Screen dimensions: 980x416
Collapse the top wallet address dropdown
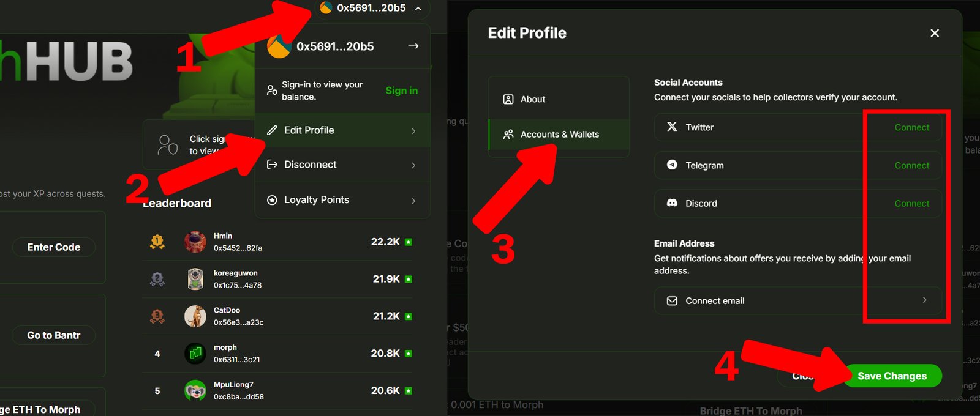418,9
